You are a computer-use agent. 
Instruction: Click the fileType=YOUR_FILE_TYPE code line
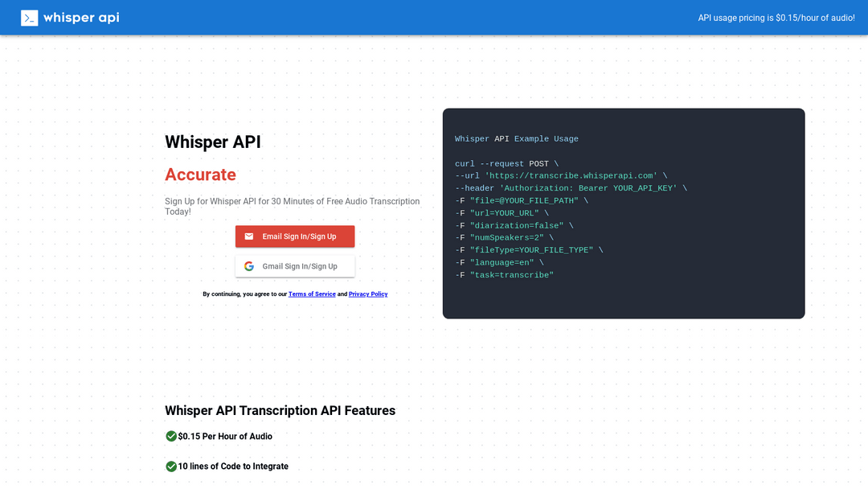pos(529,250)
